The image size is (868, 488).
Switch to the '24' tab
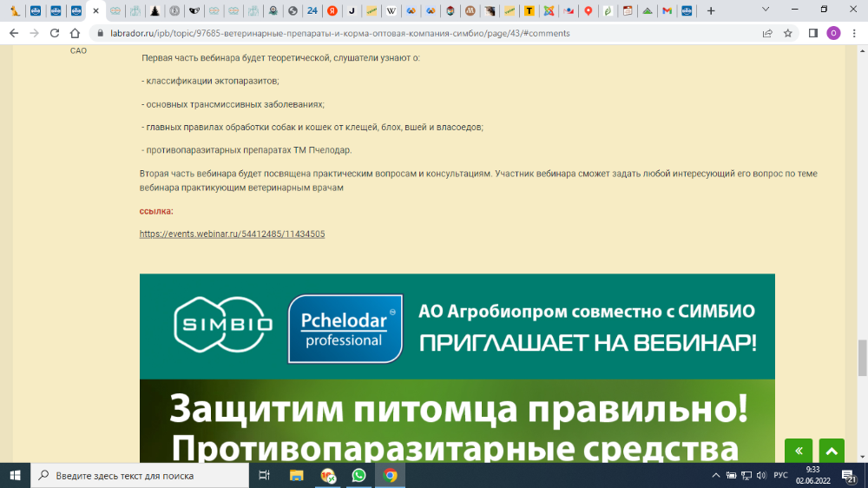click(x=312, y=10)
